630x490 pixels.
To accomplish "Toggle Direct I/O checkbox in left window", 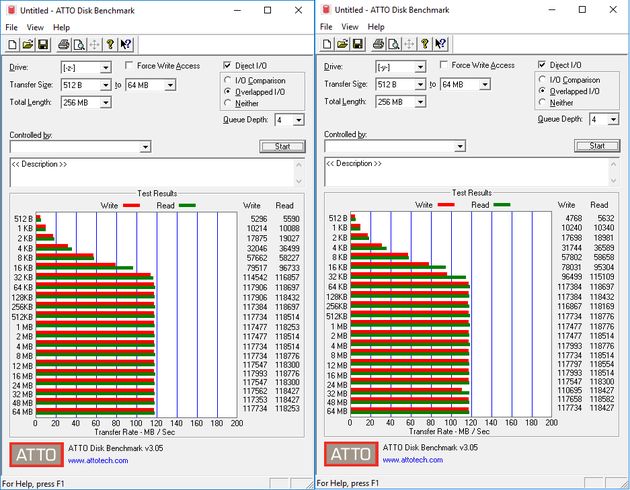I will point(227,65).
